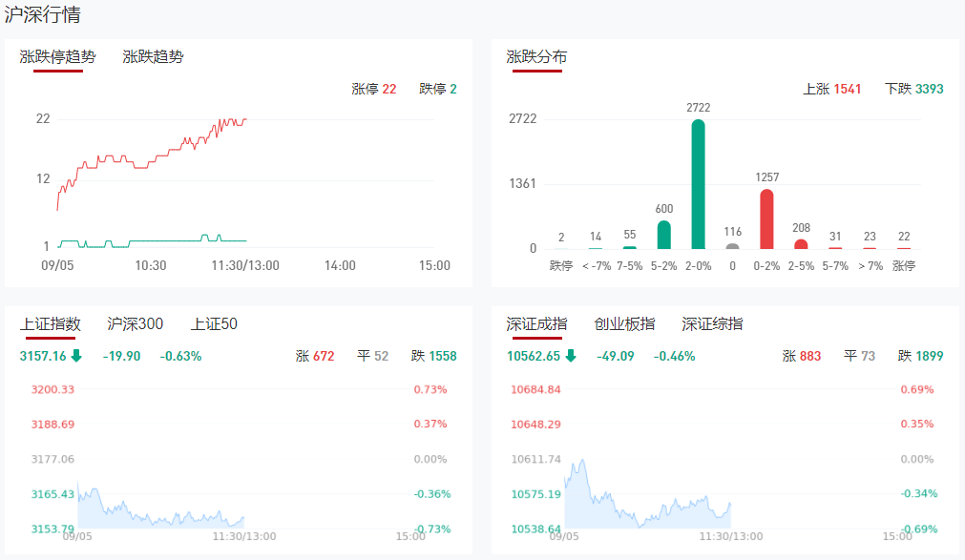The image size is (965, 560).
Task: Click the red 208 bar for 2-5%
Action: pyautogui.click(x=801, y=244)
